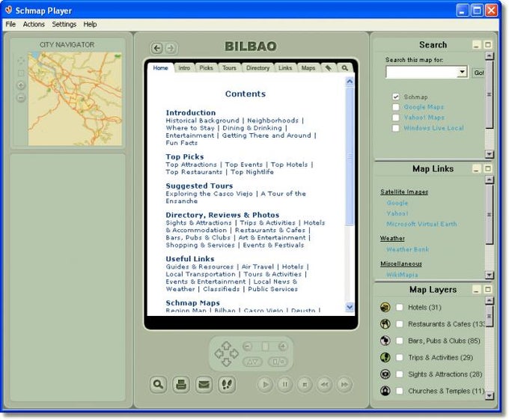The image size is (509, 420).
Task: Open the Top Restaurants link
Action: (x=194, y=172)
